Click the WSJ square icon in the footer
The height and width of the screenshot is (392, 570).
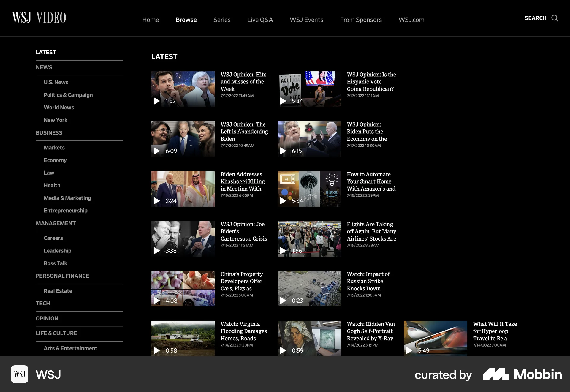point(20,374)
